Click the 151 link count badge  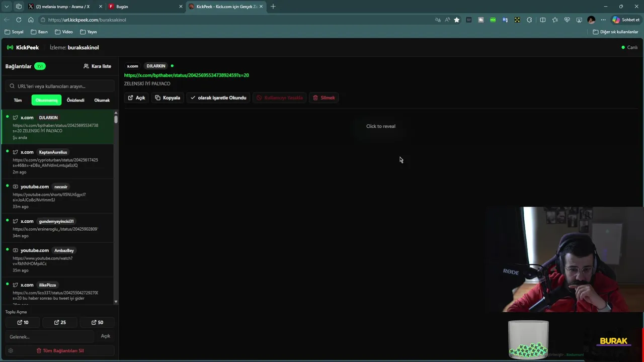tap(40, 66)
